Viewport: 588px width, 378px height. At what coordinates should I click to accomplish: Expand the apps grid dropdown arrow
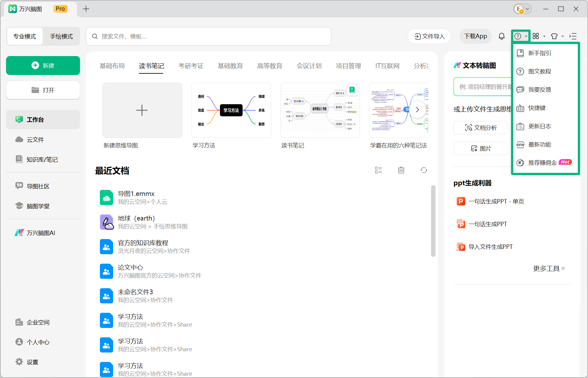pos(544,37)
